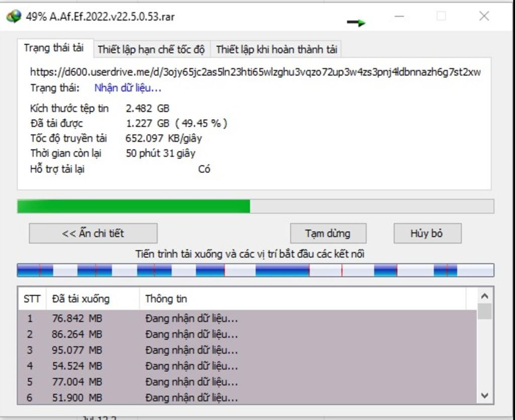515x420 pixels.
Task: Click the scroll up arrow in connections list
Action: point(485,296)
